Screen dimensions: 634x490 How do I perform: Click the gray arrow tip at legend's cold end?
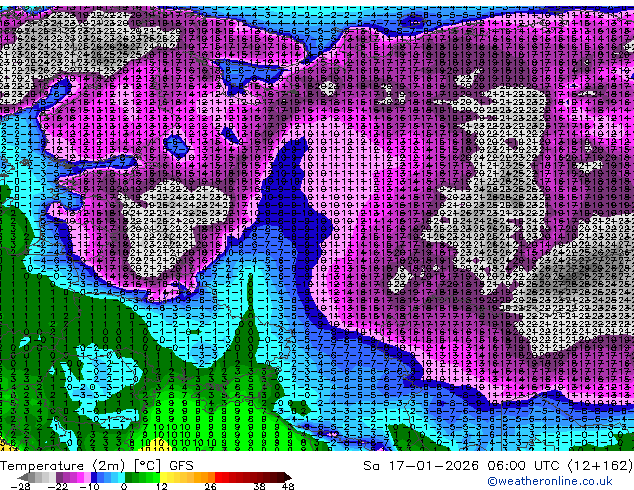click(x=23, y=477)
